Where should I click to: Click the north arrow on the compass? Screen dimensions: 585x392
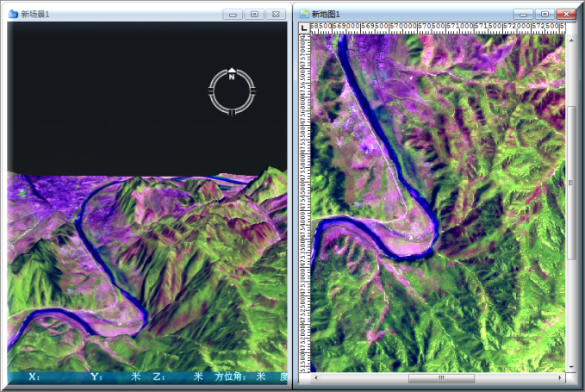(232, 72)
